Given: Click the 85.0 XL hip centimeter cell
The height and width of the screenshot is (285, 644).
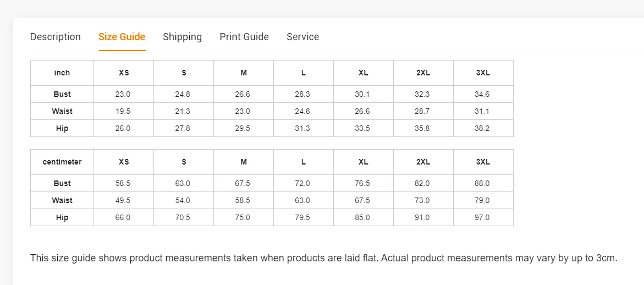Looking at the screenshot, I should click(364, 217).
